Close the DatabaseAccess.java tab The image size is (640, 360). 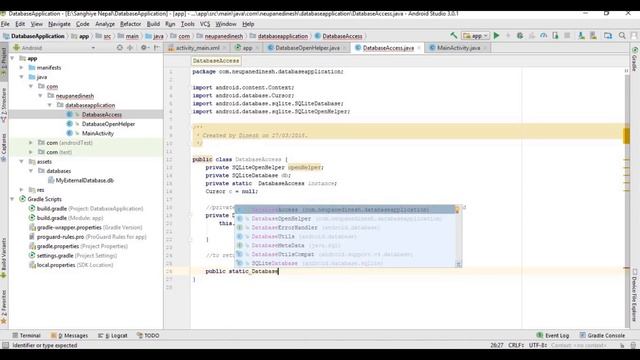[419, 48]
